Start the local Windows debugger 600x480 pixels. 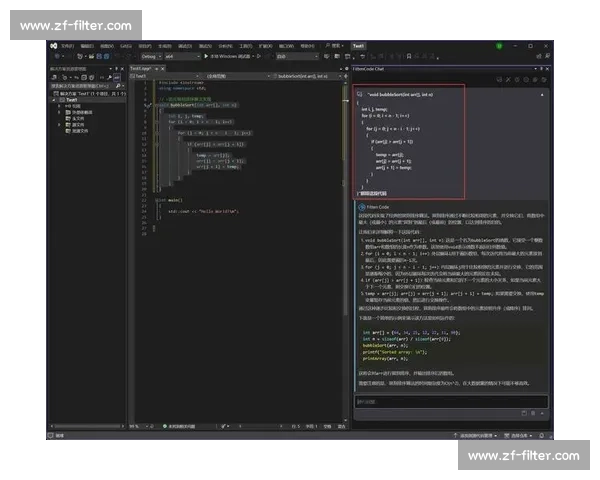(229, 56)
